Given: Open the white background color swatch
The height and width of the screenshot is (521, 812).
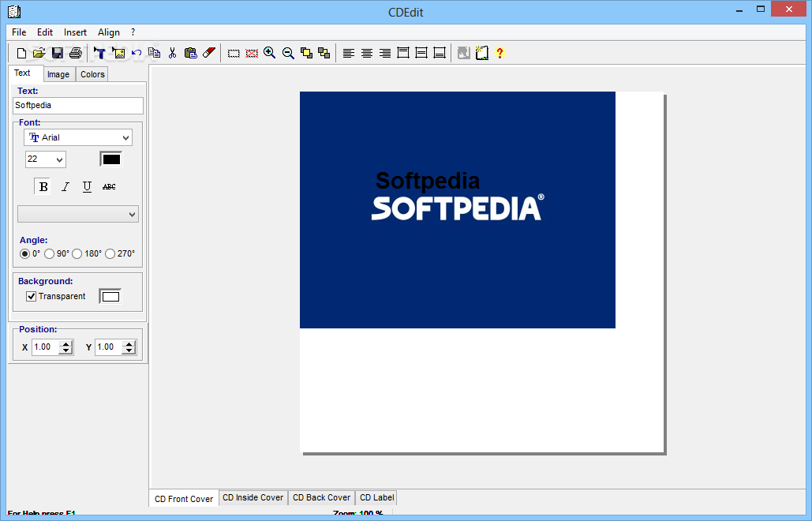Looking at the screenshot, I should 110,297.
